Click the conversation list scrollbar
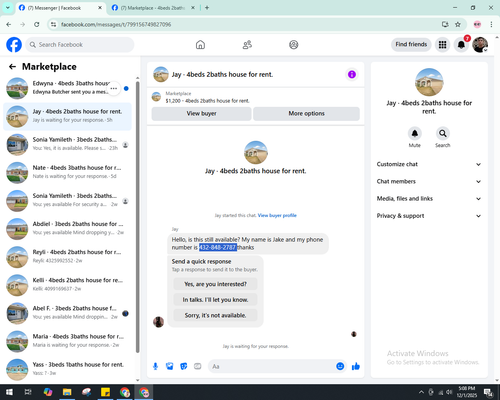 [x=138, y=217]
